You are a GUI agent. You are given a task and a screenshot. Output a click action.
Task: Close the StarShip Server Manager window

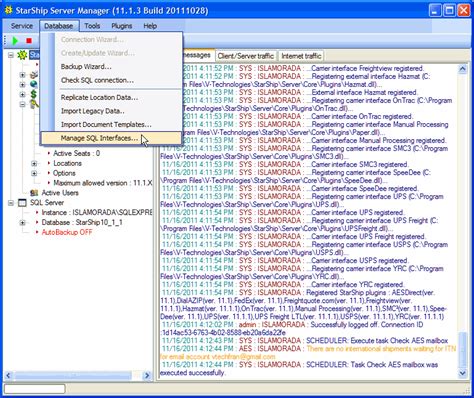(x=464, y=10)
